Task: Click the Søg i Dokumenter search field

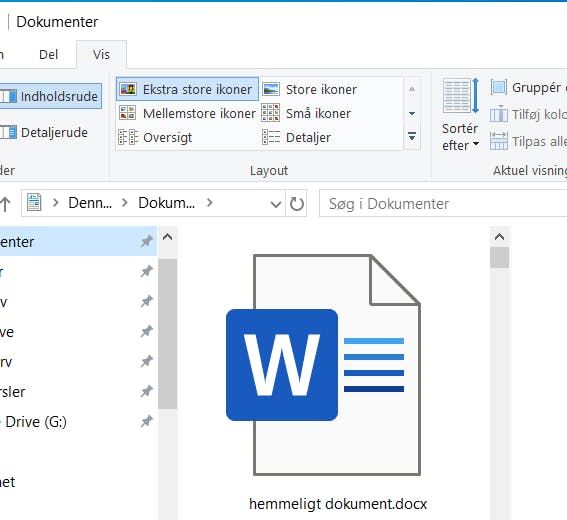Action: coord(443,204)
